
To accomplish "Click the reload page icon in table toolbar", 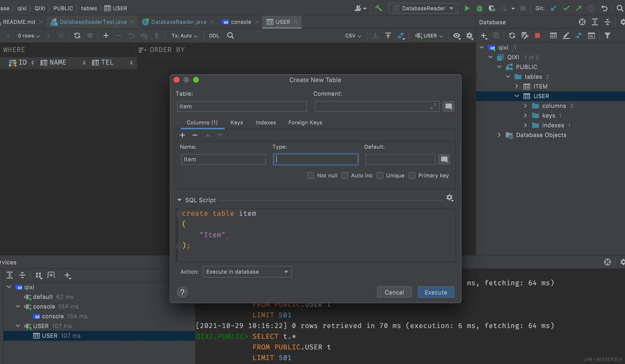I will pos(77,36).
